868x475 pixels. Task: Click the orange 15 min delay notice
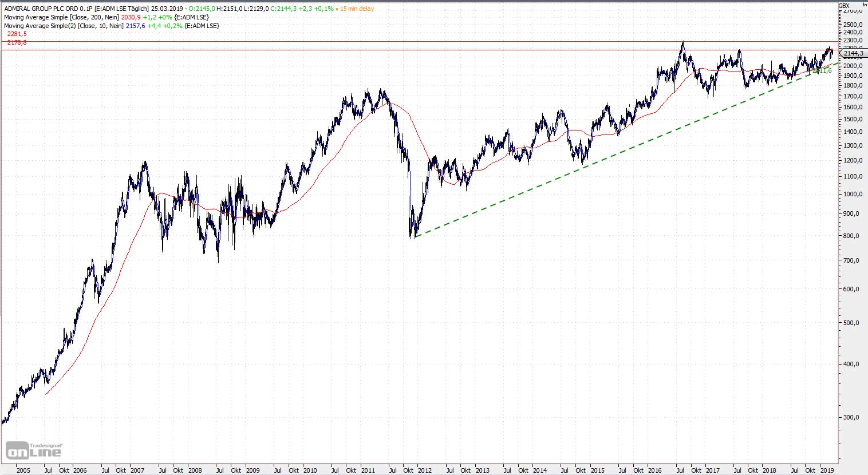(x=357, y=9)
